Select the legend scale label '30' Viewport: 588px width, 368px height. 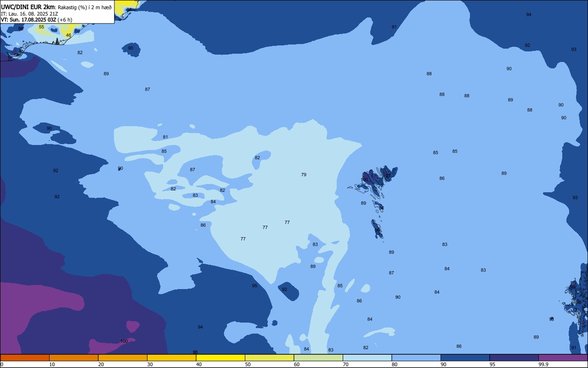coord(150,364)
